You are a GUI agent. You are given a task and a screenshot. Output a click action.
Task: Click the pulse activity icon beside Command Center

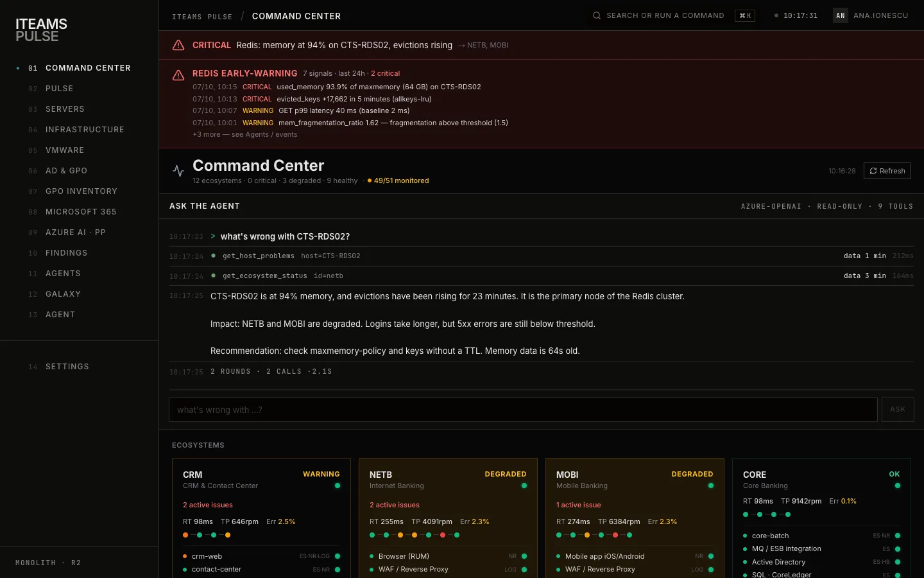click(x=178, y=171)
